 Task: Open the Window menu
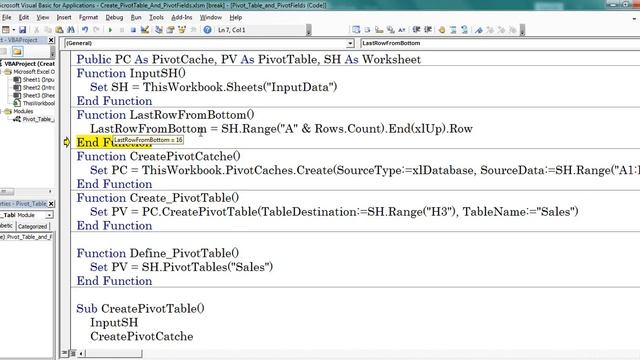(x=211, y=18)
